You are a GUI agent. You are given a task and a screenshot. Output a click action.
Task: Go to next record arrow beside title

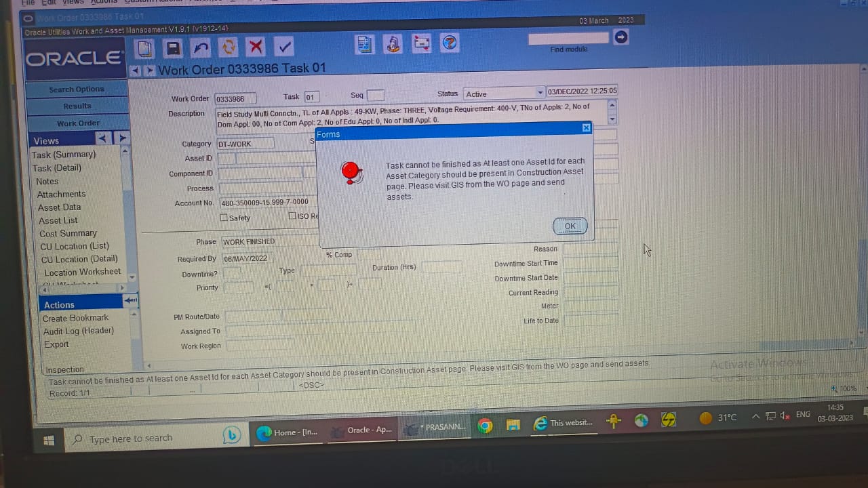(x=149, y=70)
